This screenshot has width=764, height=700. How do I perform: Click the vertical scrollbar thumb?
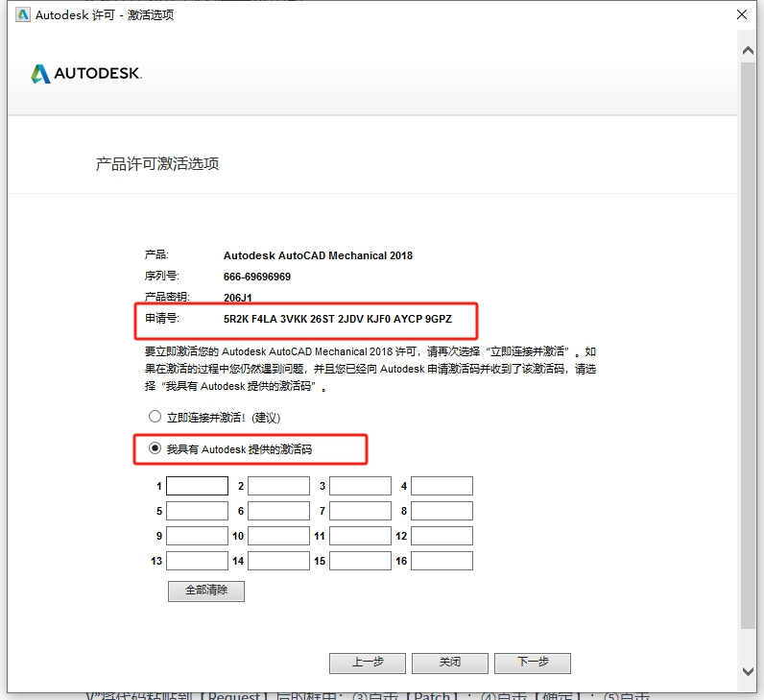748,345
